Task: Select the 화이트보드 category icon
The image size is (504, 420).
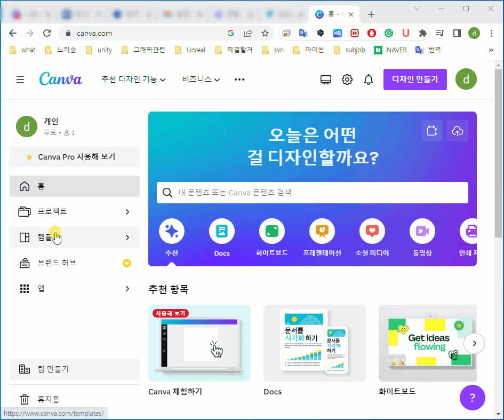Action: tap(272, 231)
